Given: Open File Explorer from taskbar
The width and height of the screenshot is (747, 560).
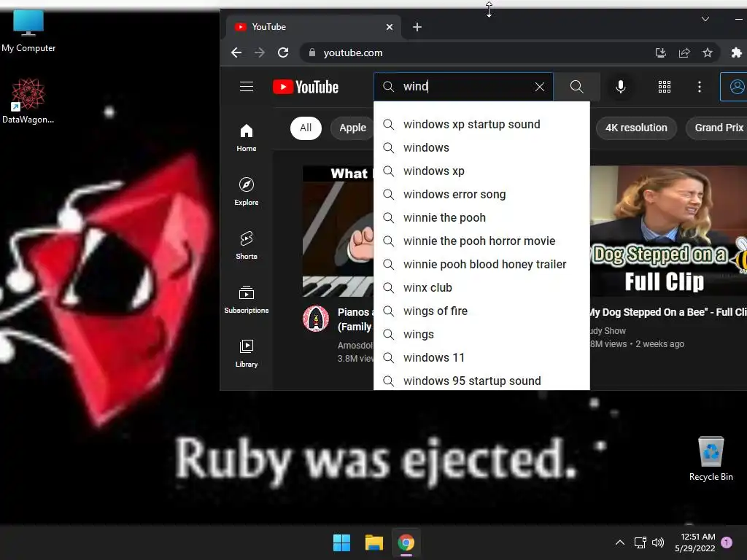Looking at the screenshot, I should click(374, 542).
